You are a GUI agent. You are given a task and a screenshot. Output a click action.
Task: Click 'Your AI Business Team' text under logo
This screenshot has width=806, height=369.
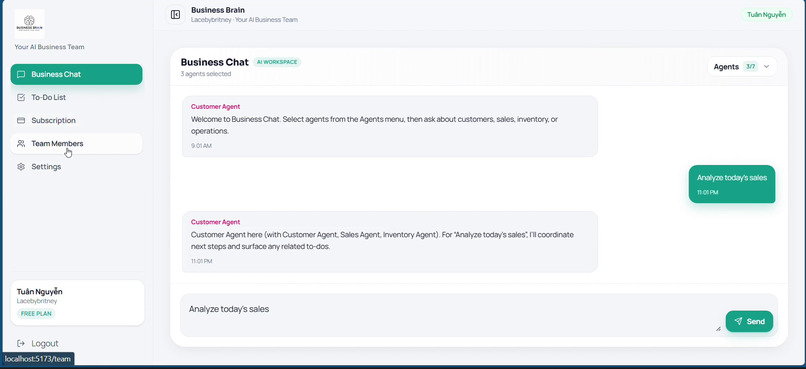tap(49, 47)
